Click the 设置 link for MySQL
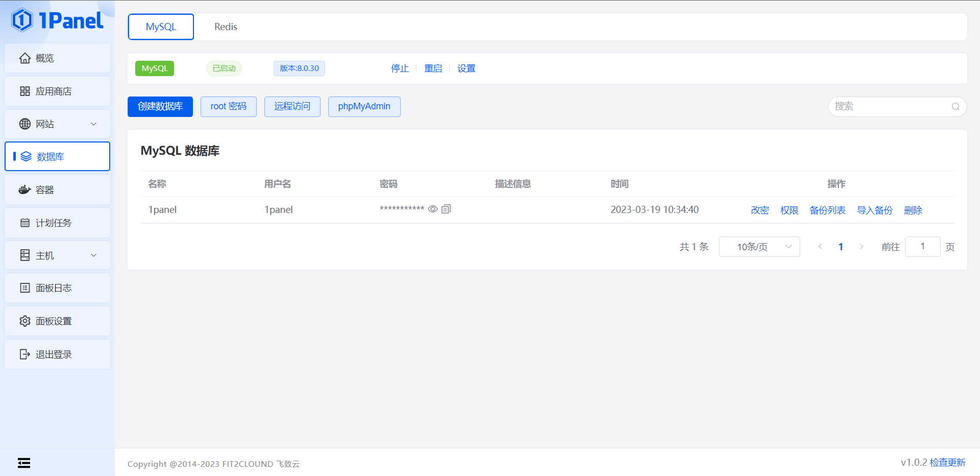 click(x=467, y=68)
